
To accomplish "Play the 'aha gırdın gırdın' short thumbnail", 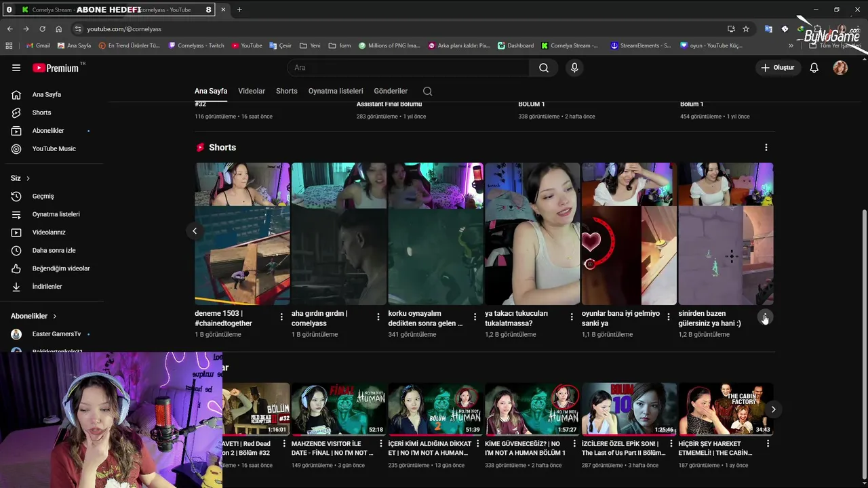I will click(339, 234).
